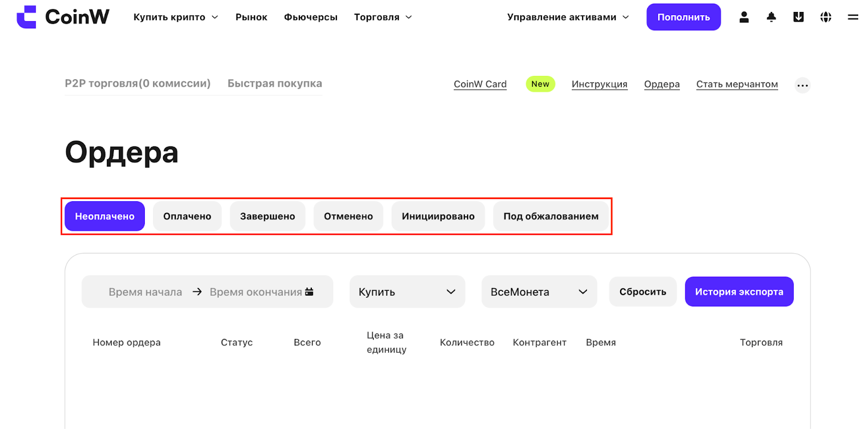The image size is (868, 429).
Task: Open the hamburger menu icon
Action: coord(853,17)
